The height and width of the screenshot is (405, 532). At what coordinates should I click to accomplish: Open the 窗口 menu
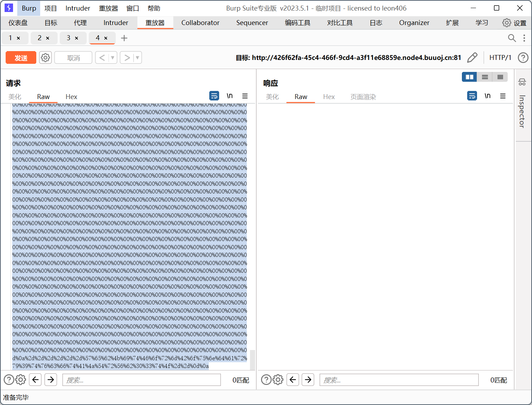[133, 8]
